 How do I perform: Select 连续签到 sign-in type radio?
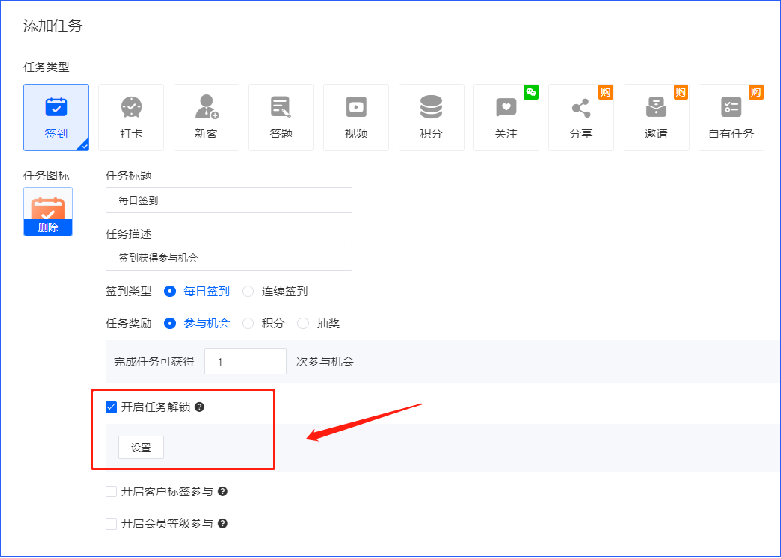click(x=248, y=291)
